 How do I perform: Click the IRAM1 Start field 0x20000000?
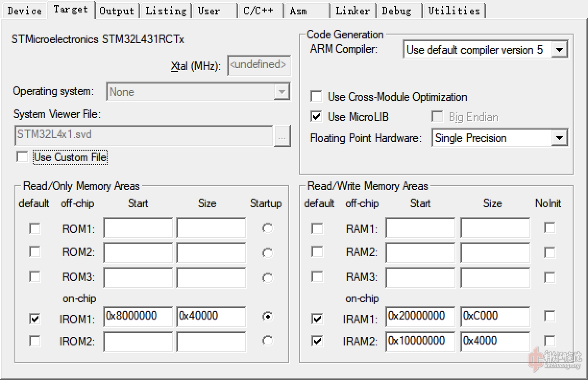(420, 317)
